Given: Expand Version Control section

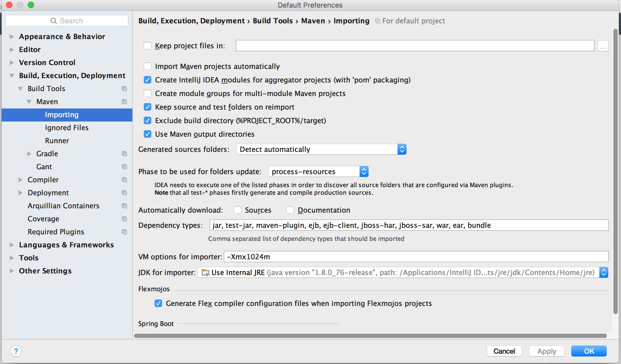Looking at the screenshot, I should tap(12, 63).
